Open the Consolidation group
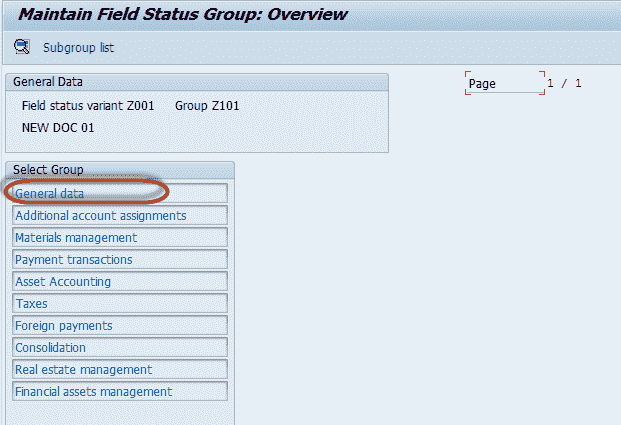The height and width of the screenshot is (425, 621). tap(120, 347)
